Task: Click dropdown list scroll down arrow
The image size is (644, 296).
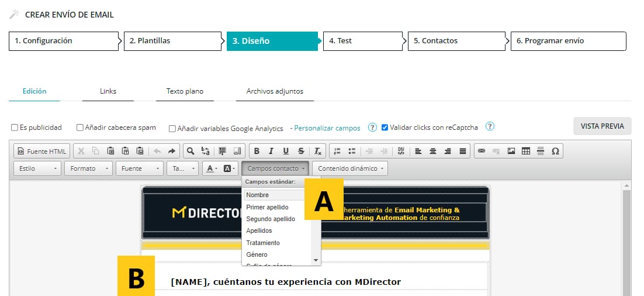Action: pyautogui.click(x=316, y=260)
